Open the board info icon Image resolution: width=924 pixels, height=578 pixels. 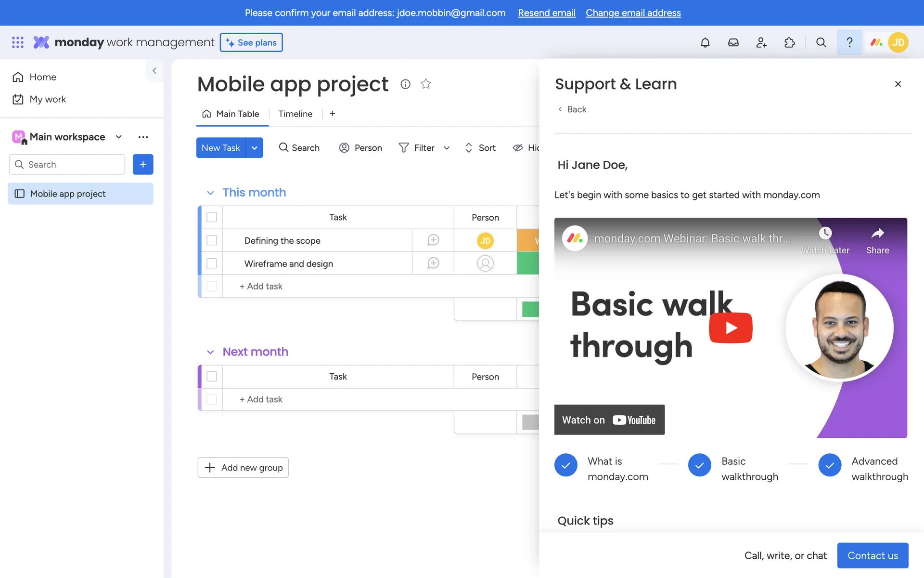click(x=405, y=84)
